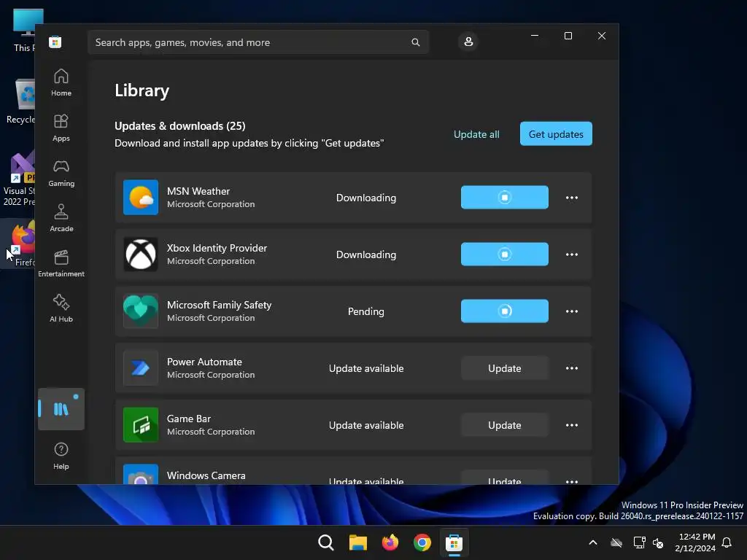Launch Firefox from the taskbar

[x=390, y=542]
